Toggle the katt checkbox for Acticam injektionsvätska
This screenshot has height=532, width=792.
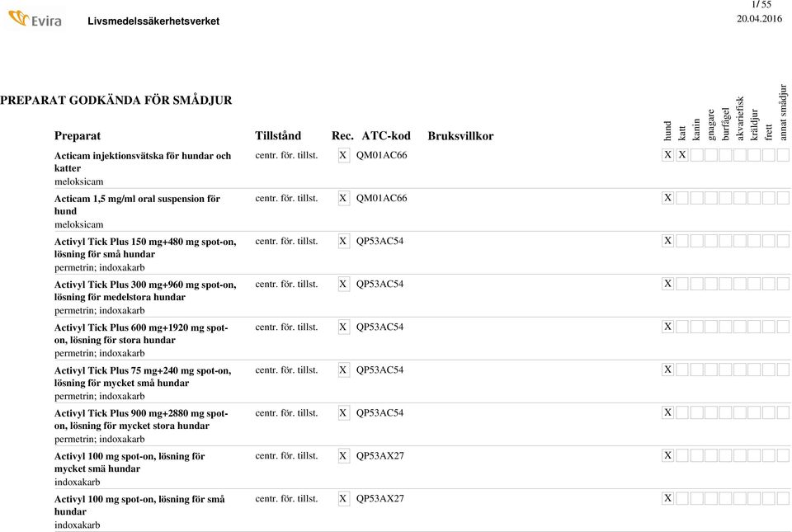(x=682, y=155)
